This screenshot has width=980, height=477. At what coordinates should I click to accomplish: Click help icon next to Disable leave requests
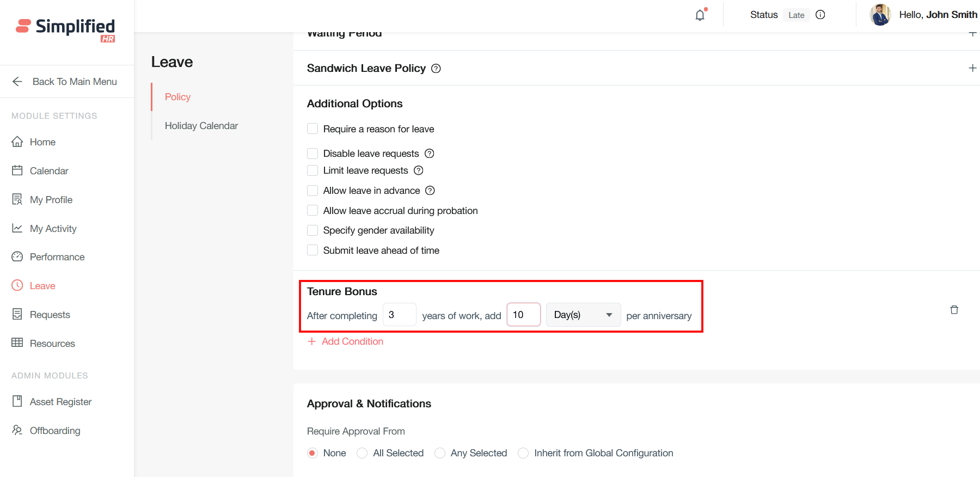[x=430, y=154]
